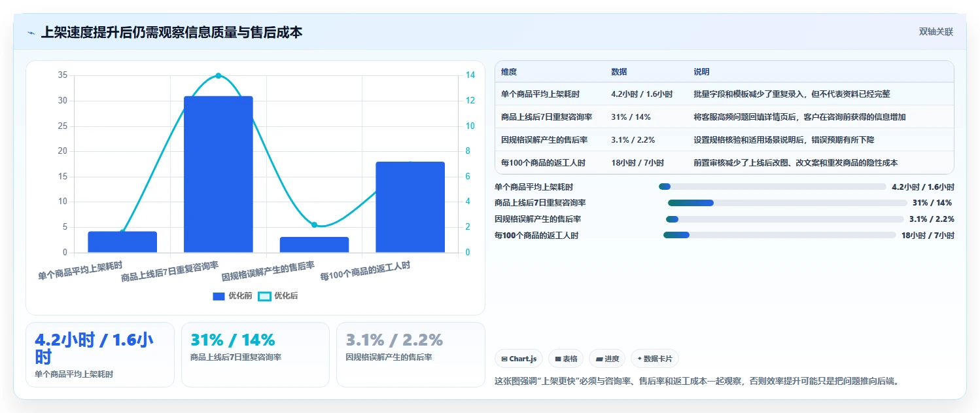Click progress bar for 每100个商品的返工人时

pos(780,235)
